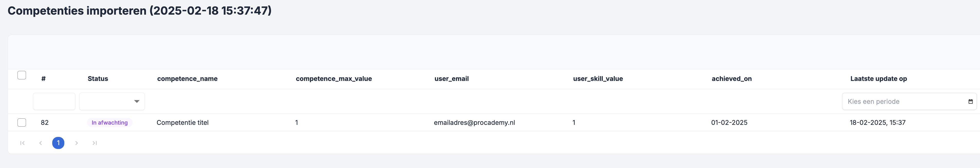Select all rows with header checkbox
This screenshot has width=980, height=168.
point(22,75)
